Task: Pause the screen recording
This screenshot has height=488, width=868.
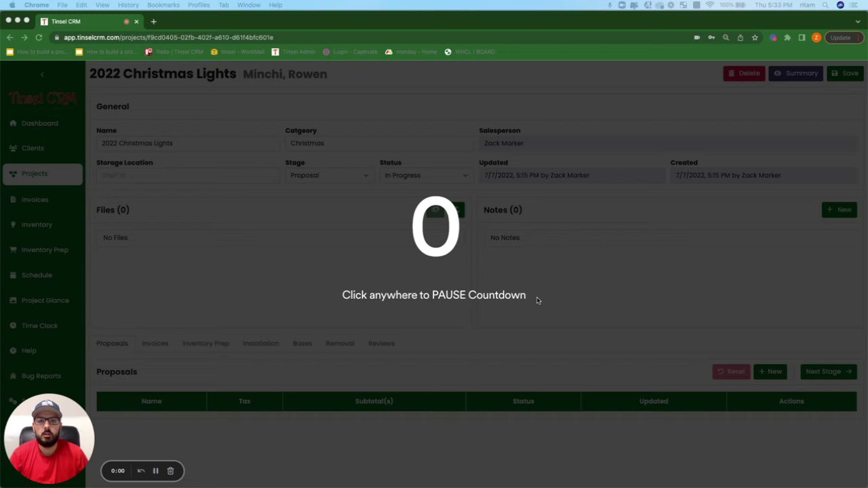Action: 155,471
